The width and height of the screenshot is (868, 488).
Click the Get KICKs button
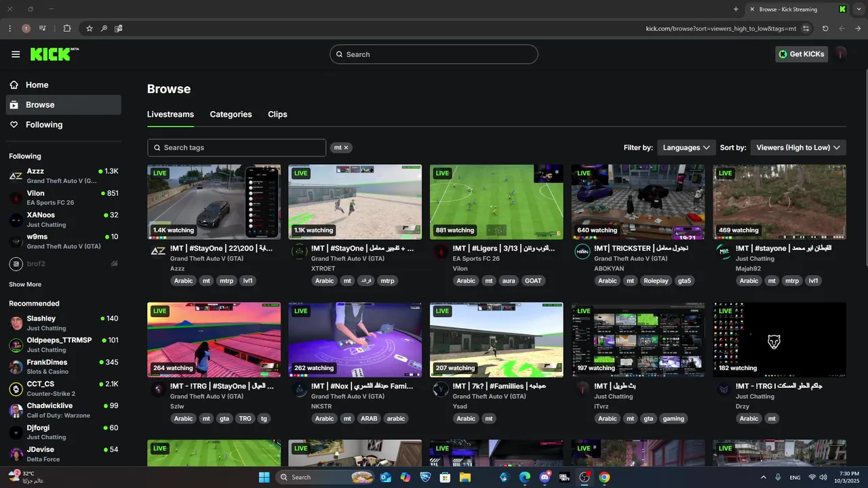tap(802, 54)
